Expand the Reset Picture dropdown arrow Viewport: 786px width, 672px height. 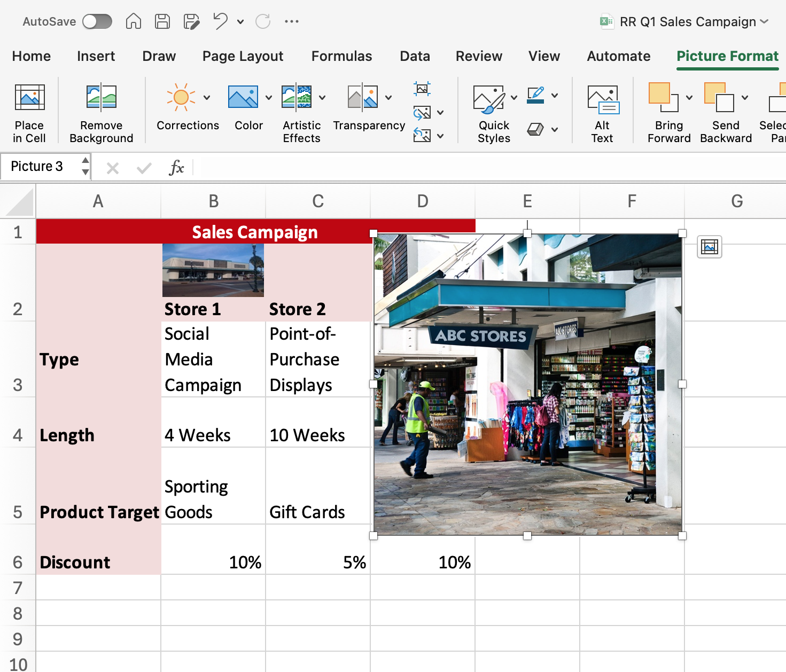(x=440, y=136)
